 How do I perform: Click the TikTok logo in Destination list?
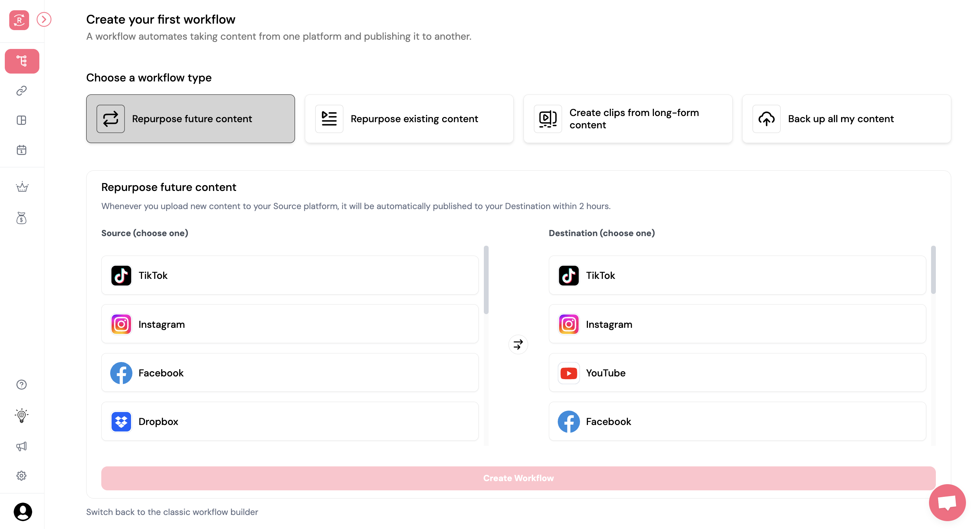(569, 275)
